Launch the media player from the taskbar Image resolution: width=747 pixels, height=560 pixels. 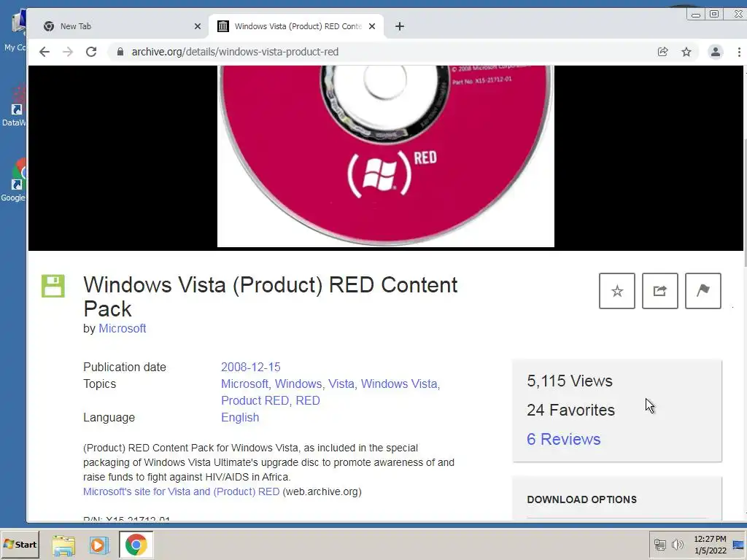[98, 545]
